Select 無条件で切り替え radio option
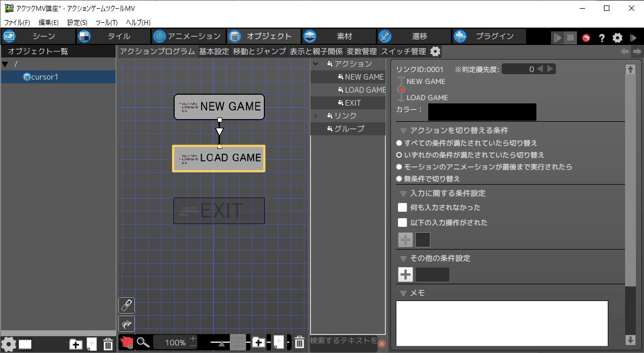 400,179
